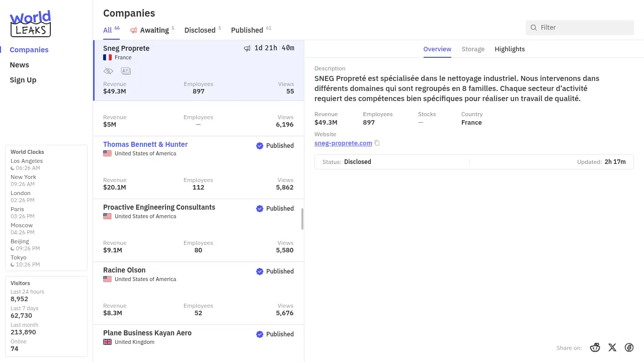Image resolution: width=644 pixels, height=362 pixels.
Task: Open the Storage tab
Action: [x=473, y=49]
